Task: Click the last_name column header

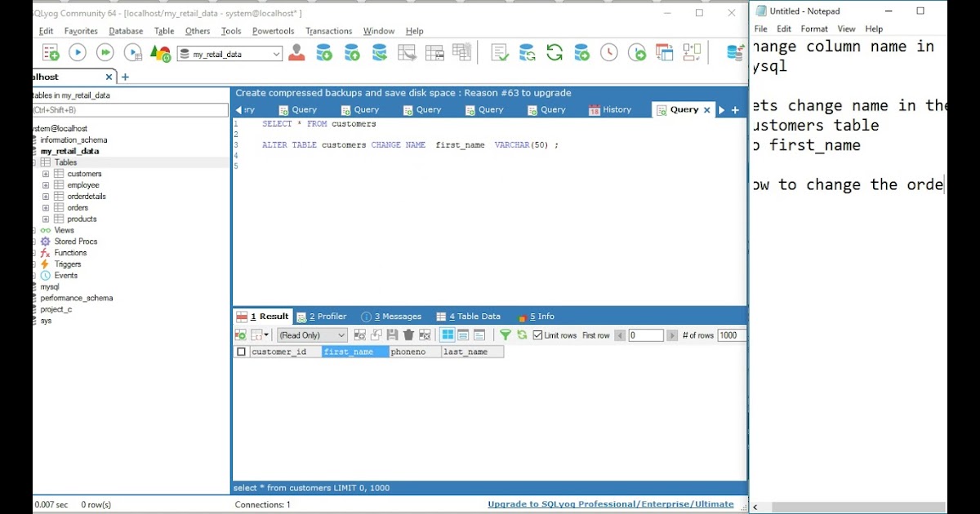Action: [x=472, y=352]
